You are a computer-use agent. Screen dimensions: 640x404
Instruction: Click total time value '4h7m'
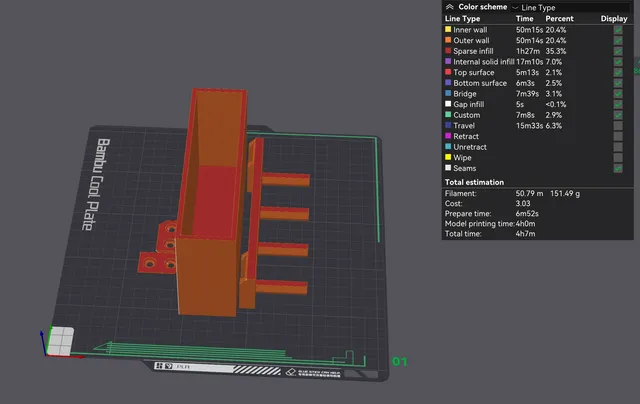click(x=525, y=234)
